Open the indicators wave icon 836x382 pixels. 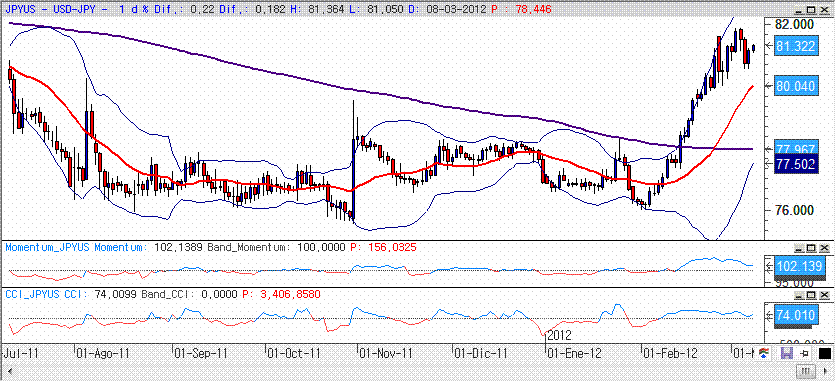763,353
